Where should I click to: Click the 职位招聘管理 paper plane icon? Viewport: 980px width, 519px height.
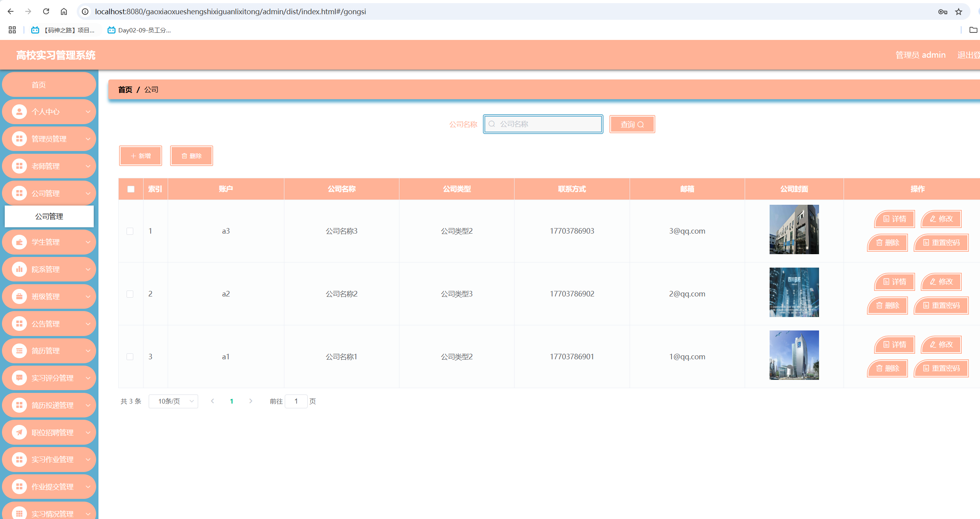(19, 432)
